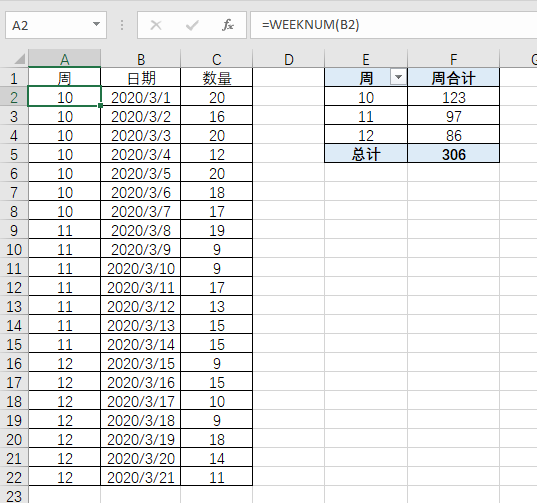This screenshot has height=503, width=537.
Task: Select column B header
Action: tap(141, 59)
